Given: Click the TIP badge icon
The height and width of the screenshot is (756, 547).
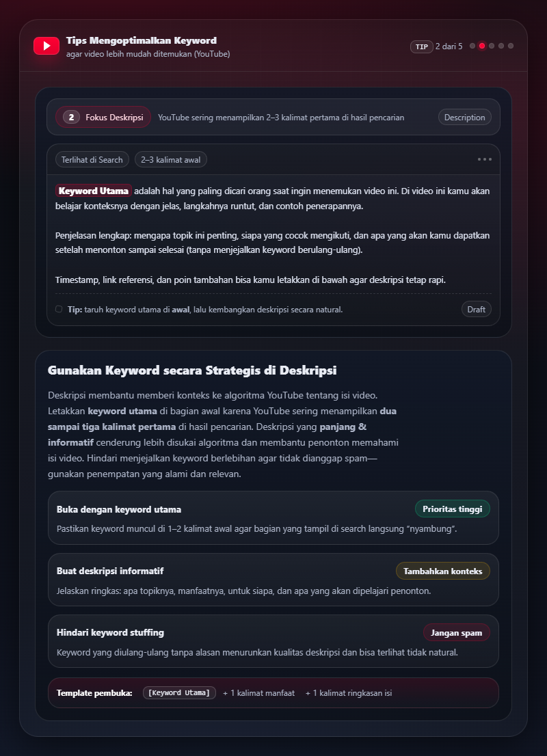Looking at the screenshot, I should coord(422,46).
